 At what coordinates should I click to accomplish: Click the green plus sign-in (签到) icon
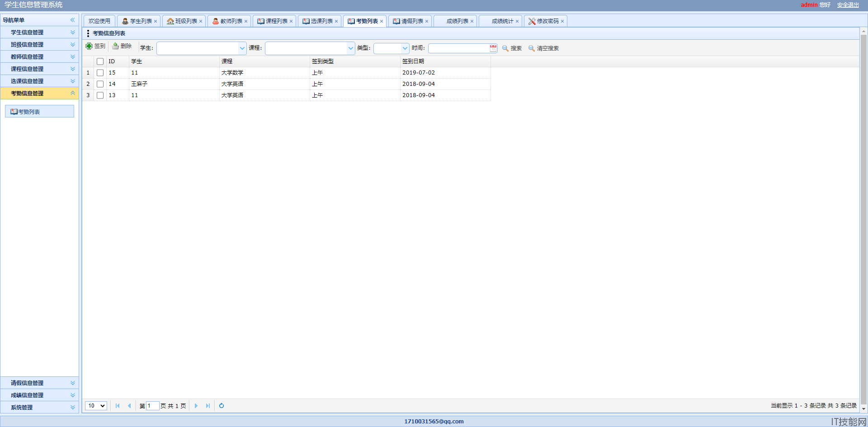click(x=89, y=46)
